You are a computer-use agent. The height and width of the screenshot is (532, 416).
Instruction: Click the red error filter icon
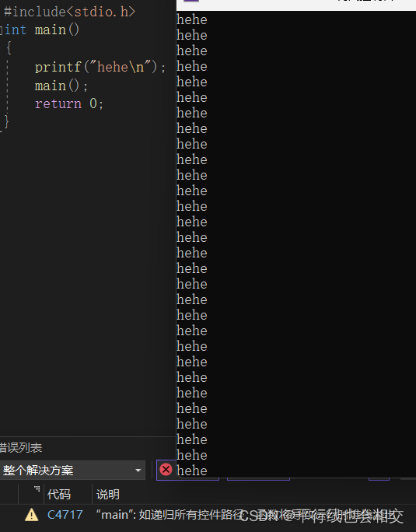(166, 470)
